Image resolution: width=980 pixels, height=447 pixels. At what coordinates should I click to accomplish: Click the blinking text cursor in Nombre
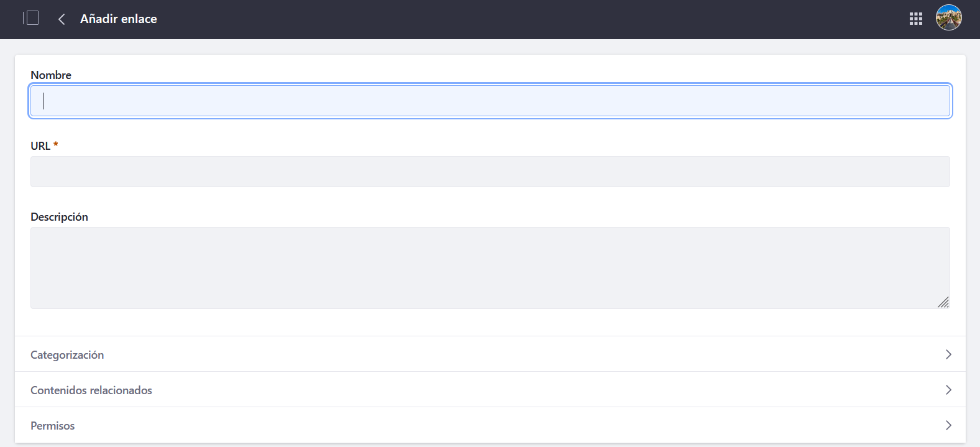click(x=44, y=101)
